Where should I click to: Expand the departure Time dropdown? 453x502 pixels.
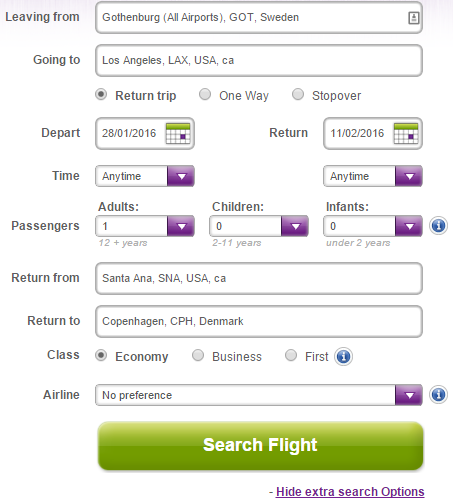pyautogui.click(x=145, y=176)
